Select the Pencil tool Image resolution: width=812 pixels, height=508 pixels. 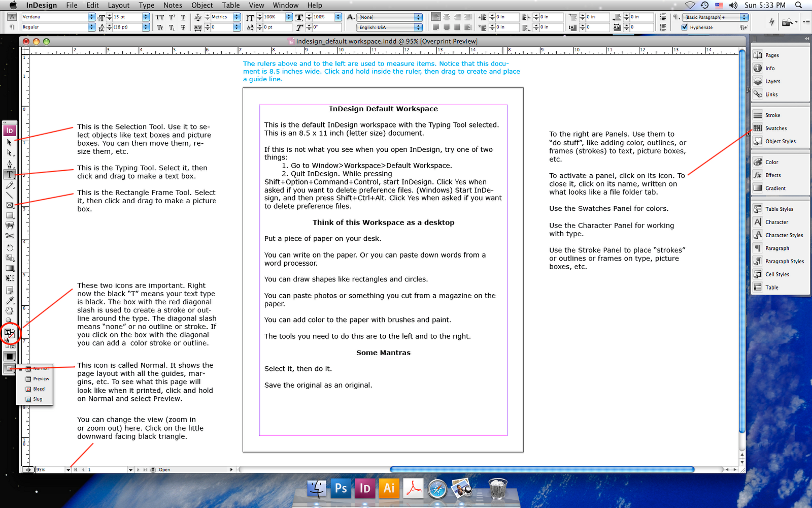(x=9, y=185)
